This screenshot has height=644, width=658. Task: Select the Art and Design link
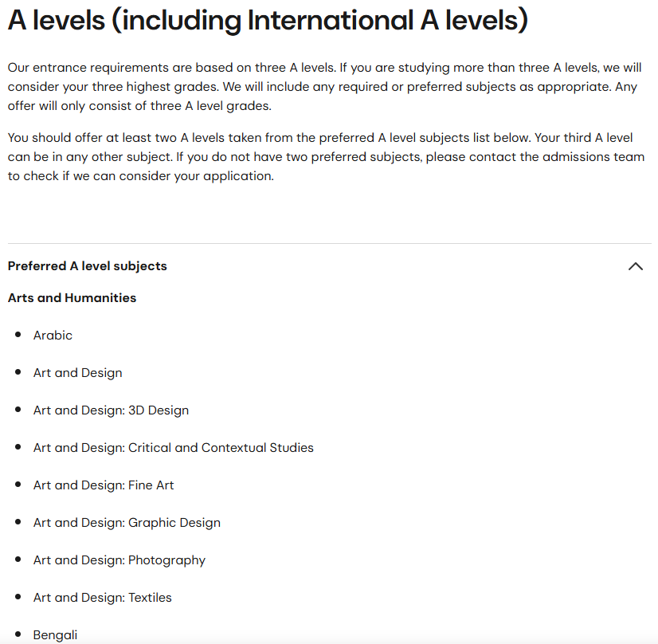pyautogui.click(x=77, y=372)
